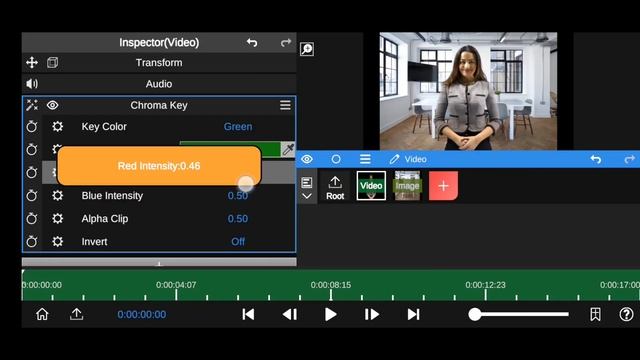Click the 3D cube icon in Transform row
The width and height of the screenshot is (640, 360).
[53, 62]
